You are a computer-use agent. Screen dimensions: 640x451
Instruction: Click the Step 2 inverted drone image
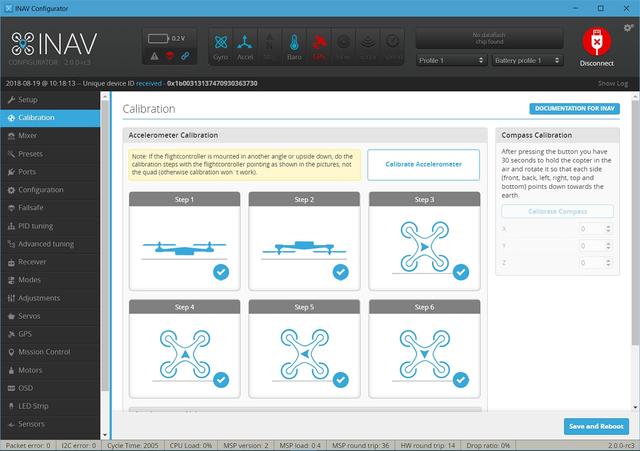pos(304,248)
